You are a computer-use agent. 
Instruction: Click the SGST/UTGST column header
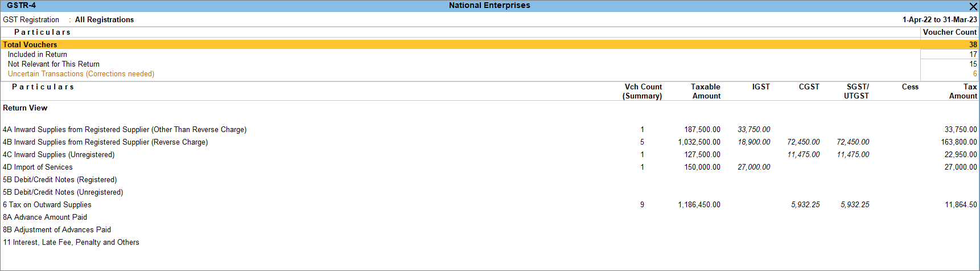(x=857, y=92)
